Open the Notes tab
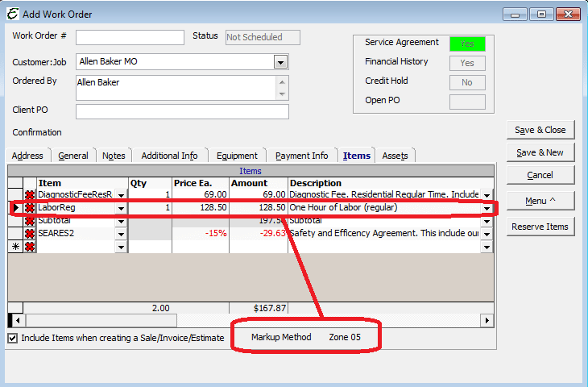Image resolution: width=588 pixels, height=387 pixels. coord(114,156)
